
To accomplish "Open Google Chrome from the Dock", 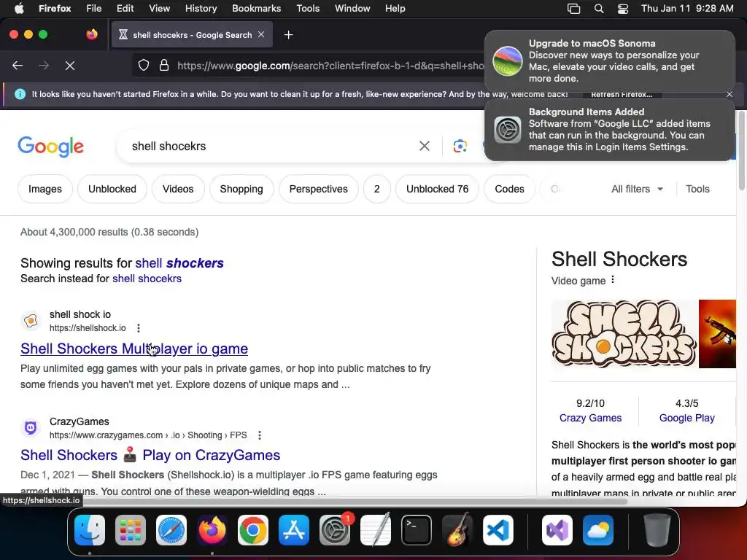I will [x=253, y=530].
